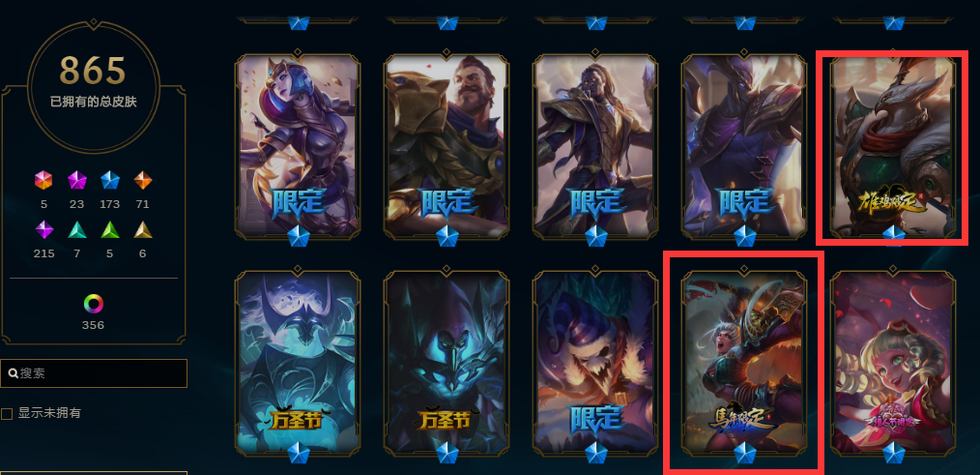The image size is (980, 475).
Task: Enable the 显示未拥有 checkbox
Action: click(x=7, y=414)
